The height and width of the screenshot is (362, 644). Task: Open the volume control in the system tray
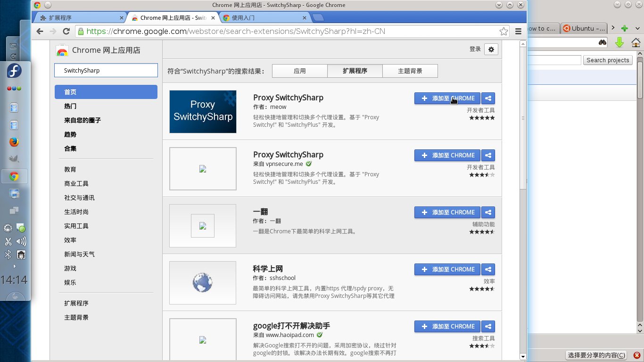point(21,242)
